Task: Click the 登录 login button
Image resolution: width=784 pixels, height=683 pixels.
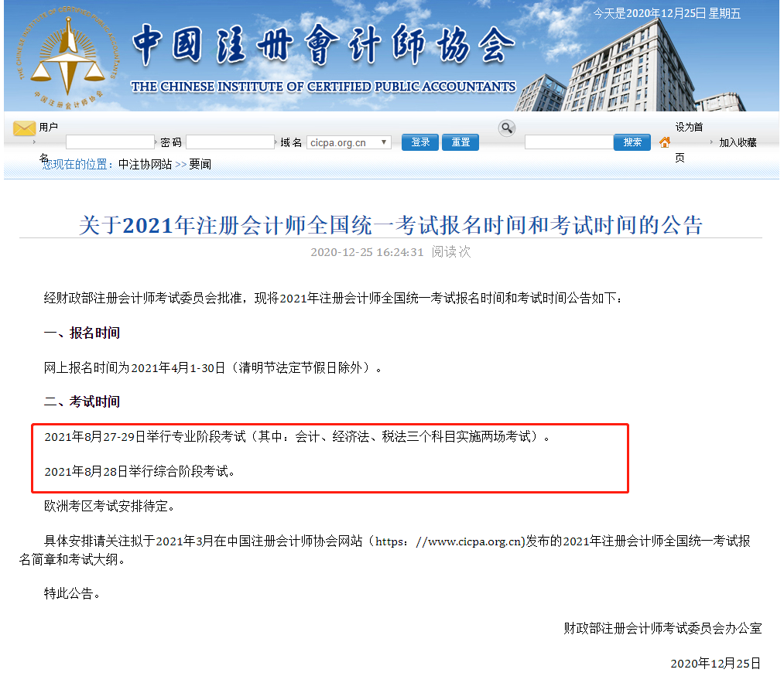Action: pyautogui.click(x=419, y=142)
